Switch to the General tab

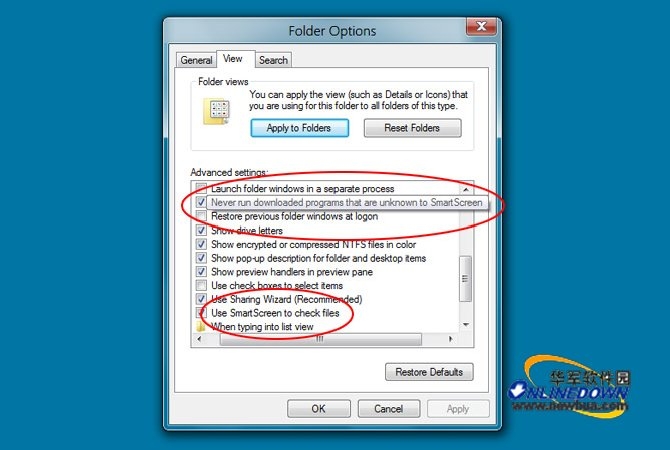tap(196, 60)
